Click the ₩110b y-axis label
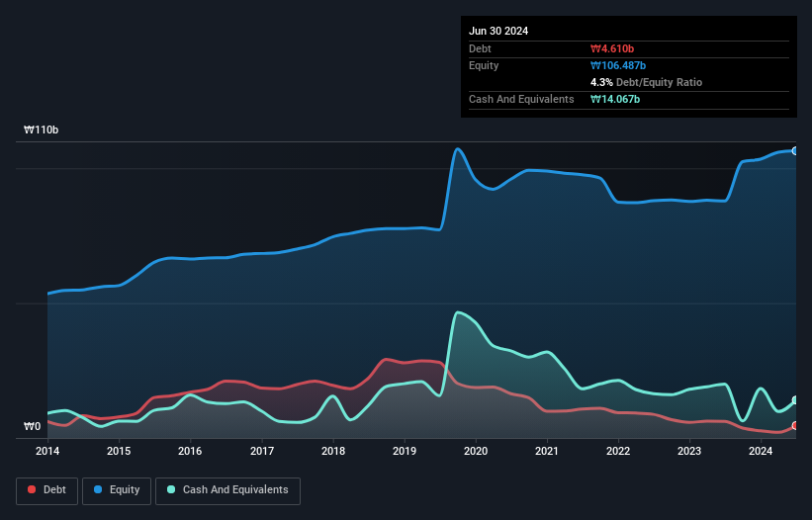Image resolution: width=812 pixels, height=520 pixels. [41, 130]
